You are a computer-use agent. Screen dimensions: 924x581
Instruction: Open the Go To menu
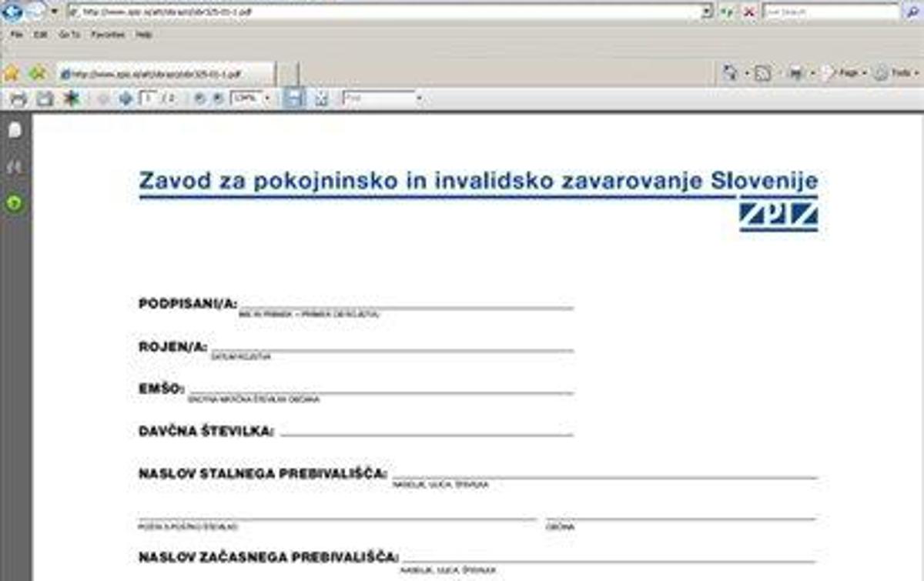click(69, 35)
